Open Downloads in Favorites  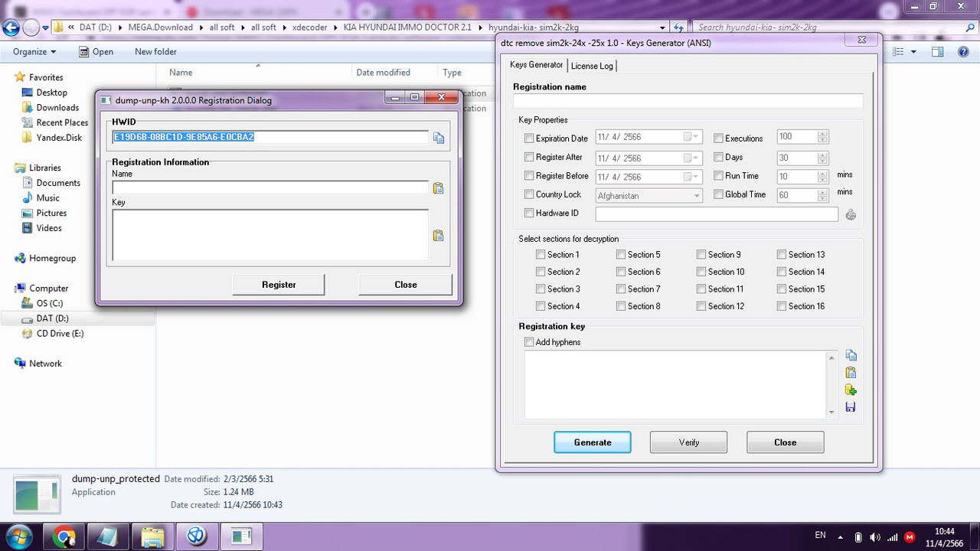57,108
